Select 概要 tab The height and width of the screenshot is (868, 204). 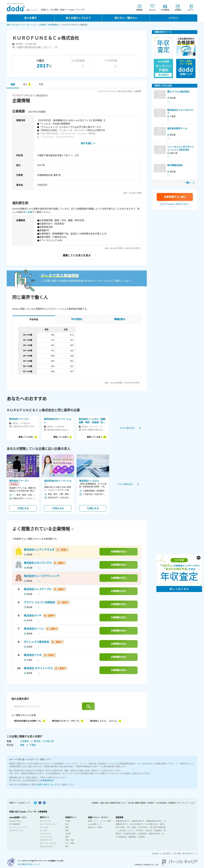pyautogui.click(x=13, y=84)
